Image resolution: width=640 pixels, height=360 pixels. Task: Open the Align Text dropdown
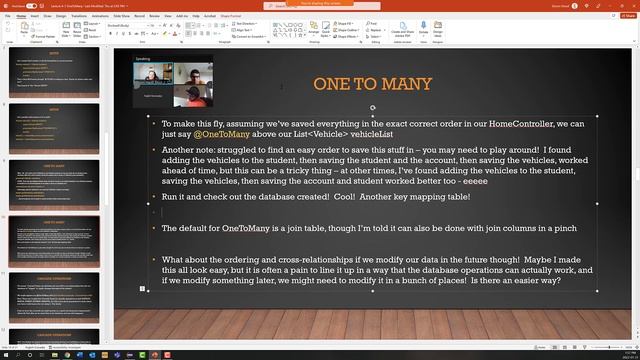pyautogui.click(x=242, y=30)
